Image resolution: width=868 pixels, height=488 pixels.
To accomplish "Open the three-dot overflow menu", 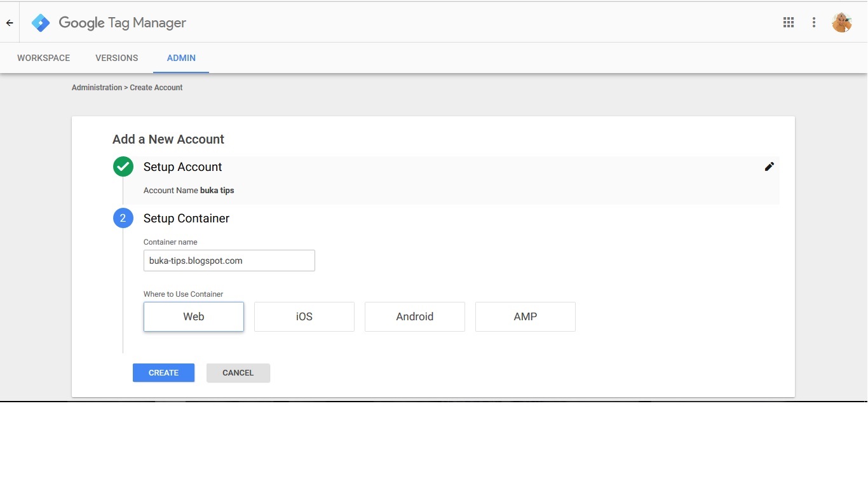I will [x=813, y=22].
